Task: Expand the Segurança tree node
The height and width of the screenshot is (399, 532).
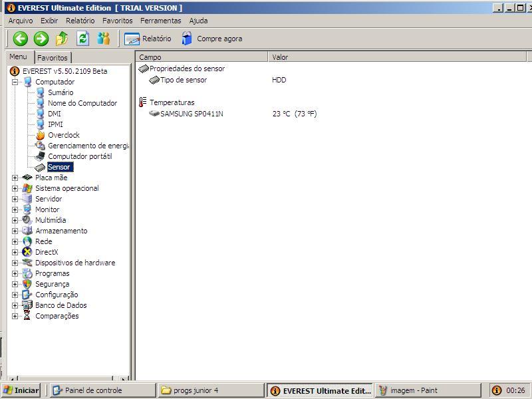Action: click(15, 284)
